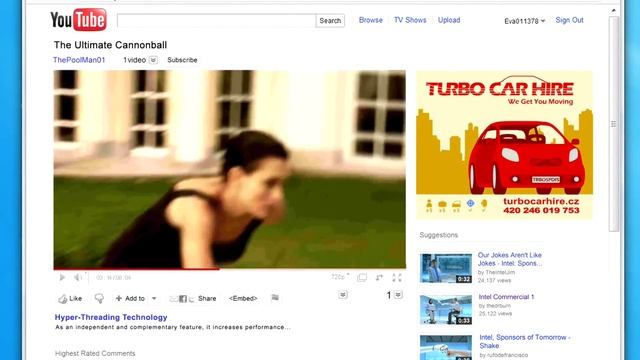Click the 'Suggestions' heading text
The image size is (640, 360).
[439, 235]
